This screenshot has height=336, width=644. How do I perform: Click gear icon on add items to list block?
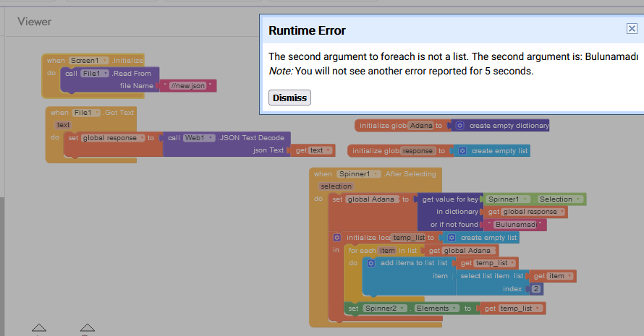371,263
